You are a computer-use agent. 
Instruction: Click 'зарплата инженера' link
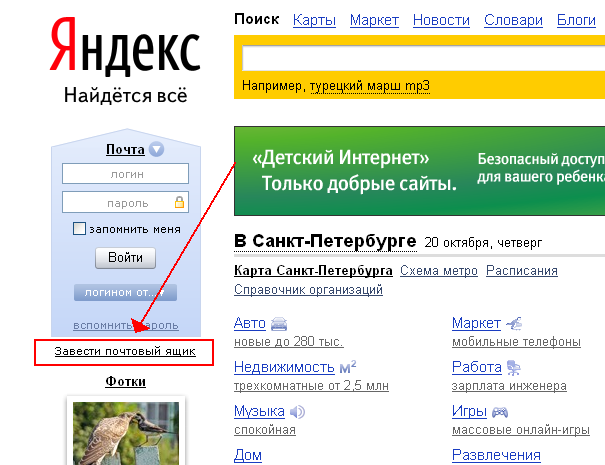coord(509,386)
